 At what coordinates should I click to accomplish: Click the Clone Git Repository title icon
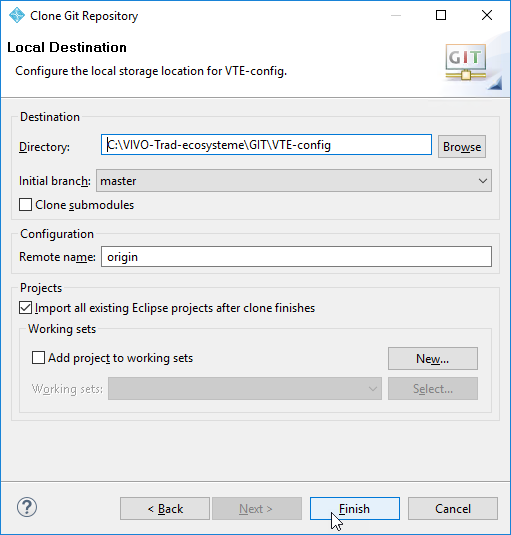coord(17,15)
